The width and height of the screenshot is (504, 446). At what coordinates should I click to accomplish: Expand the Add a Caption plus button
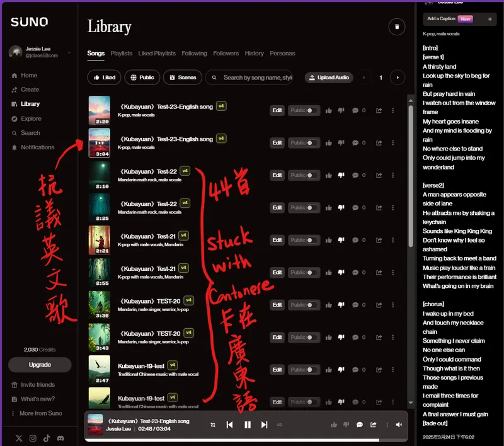point(490,20)
